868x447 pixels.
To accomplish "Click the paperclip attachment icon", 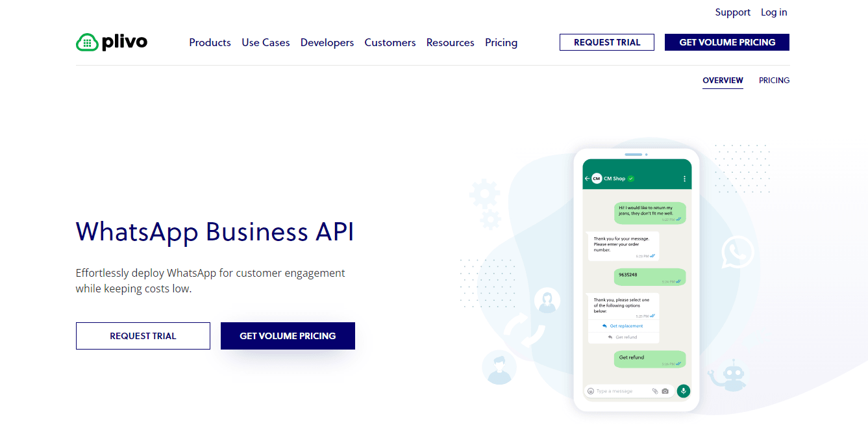I will click(x=655, y=391).
